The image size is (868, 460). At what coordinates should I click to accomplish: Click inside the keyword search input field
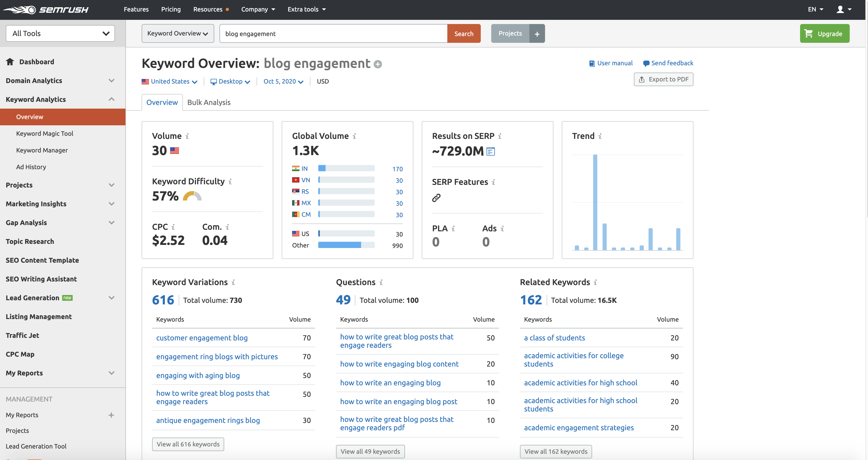tap(334, 33)
